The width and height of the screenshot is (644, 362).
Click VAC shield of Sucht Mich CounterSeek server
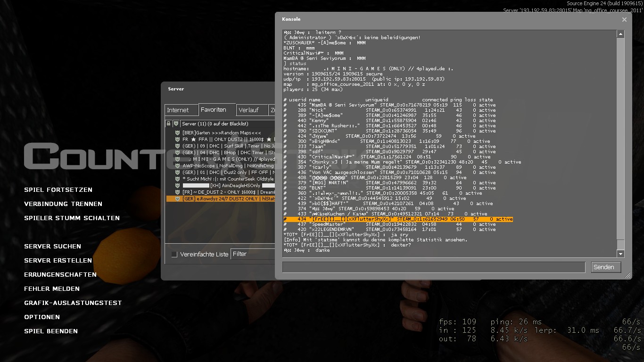tap(178, 179)
